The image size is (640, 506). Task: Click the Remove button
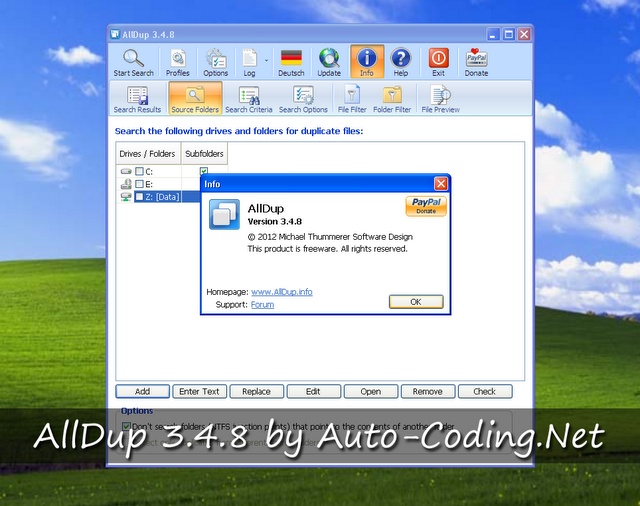point(428,391)
